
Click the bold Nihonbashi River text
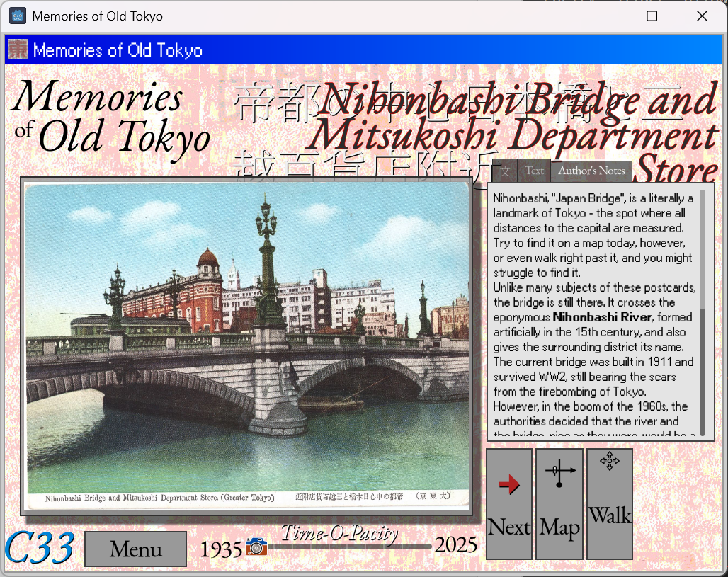[602, 317]
